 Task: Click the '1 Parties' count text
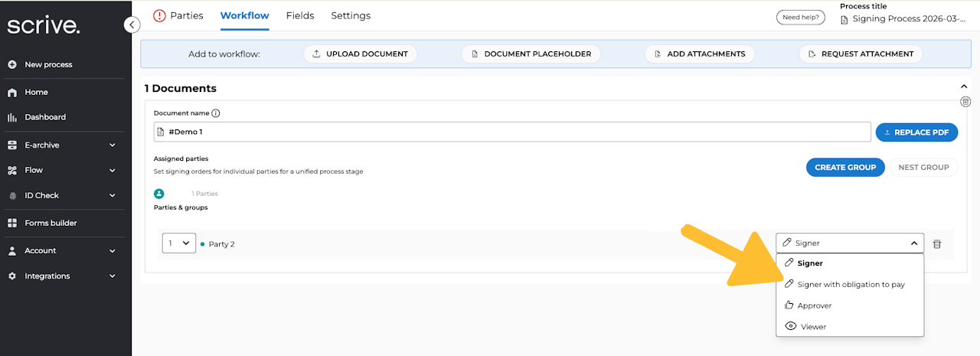click(204, 194)
